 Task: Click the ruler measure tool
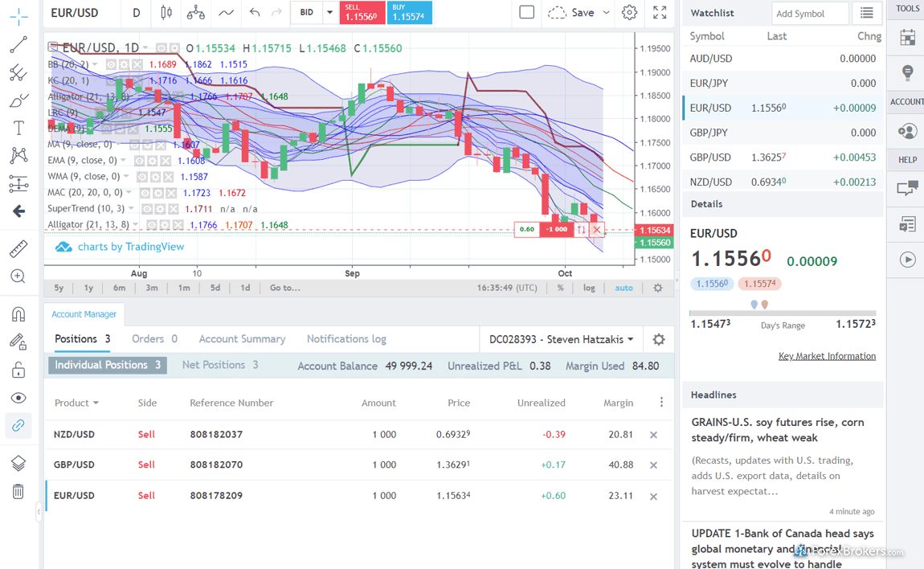(x=18, y=248)
